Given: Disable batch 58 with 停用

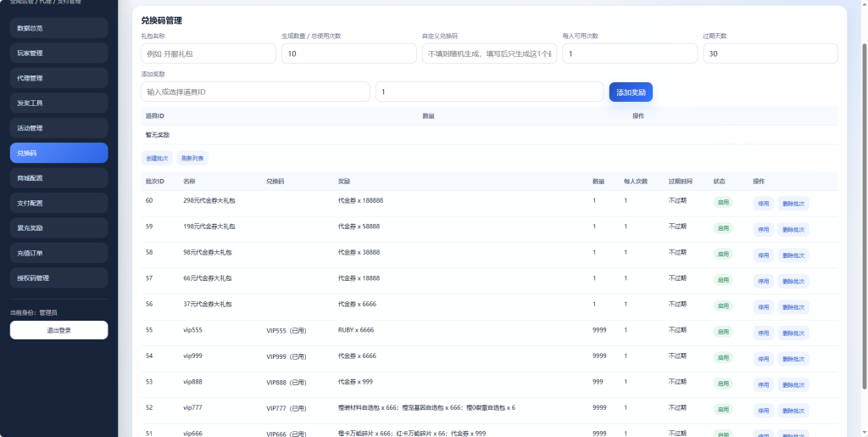Looking at the screenshot, I should [x=764, y=255].
